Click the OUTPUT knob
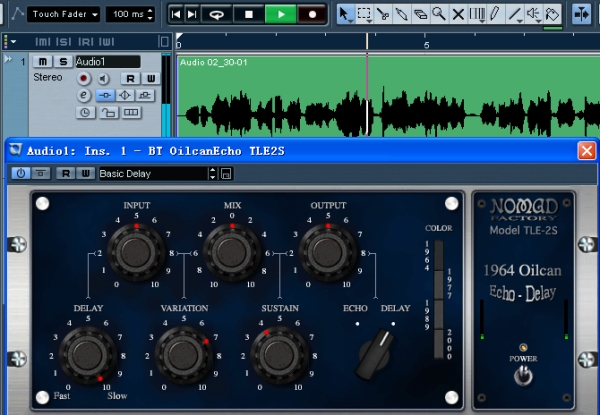 [x=328, y=252]
